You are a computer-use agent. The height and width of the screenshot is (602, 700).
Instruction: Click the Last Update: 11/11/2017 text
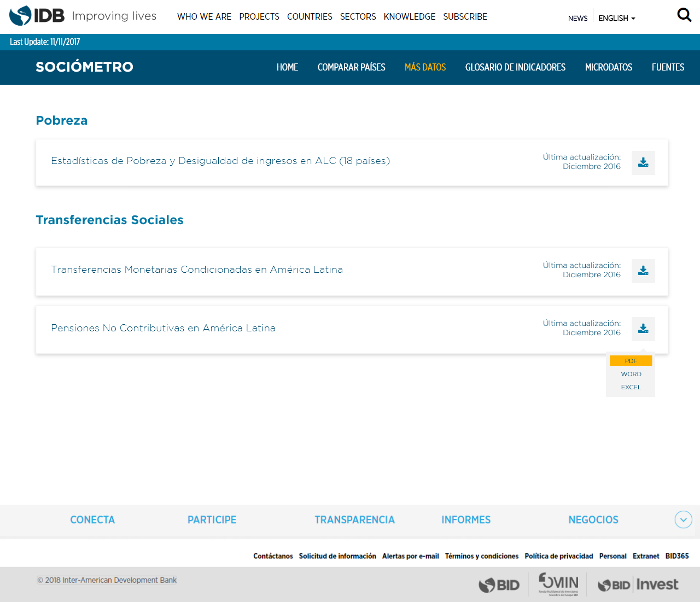click(45, 42)
